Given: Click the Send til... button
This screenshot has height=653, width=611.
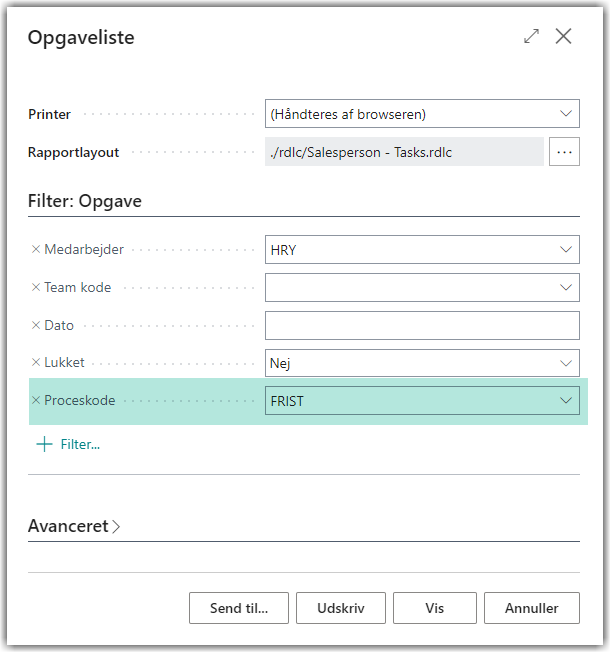Looking at the screenshot, I should [x=239, y=608].
